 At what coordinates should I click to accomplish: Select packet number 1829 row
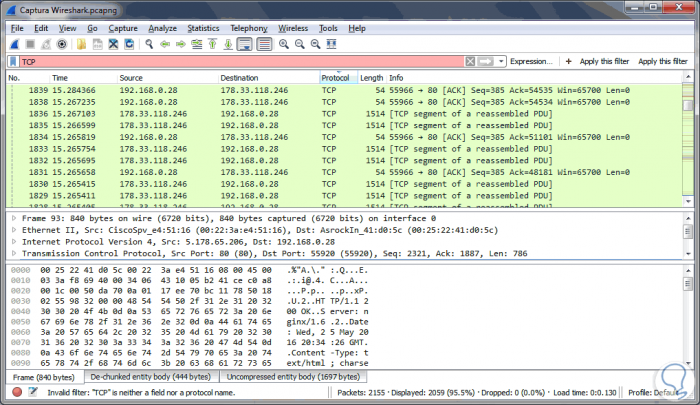tap(344, 196)
